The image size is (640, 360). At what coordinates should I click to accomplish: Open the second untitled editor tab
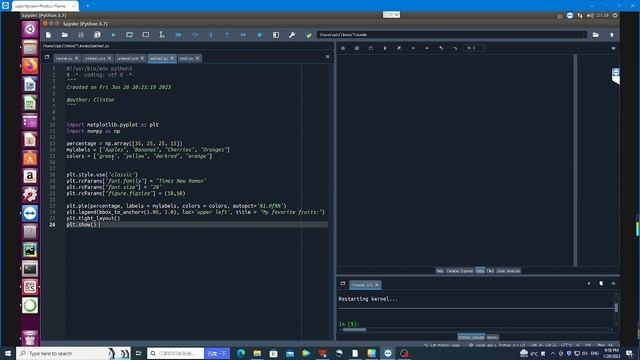(98, 58)
